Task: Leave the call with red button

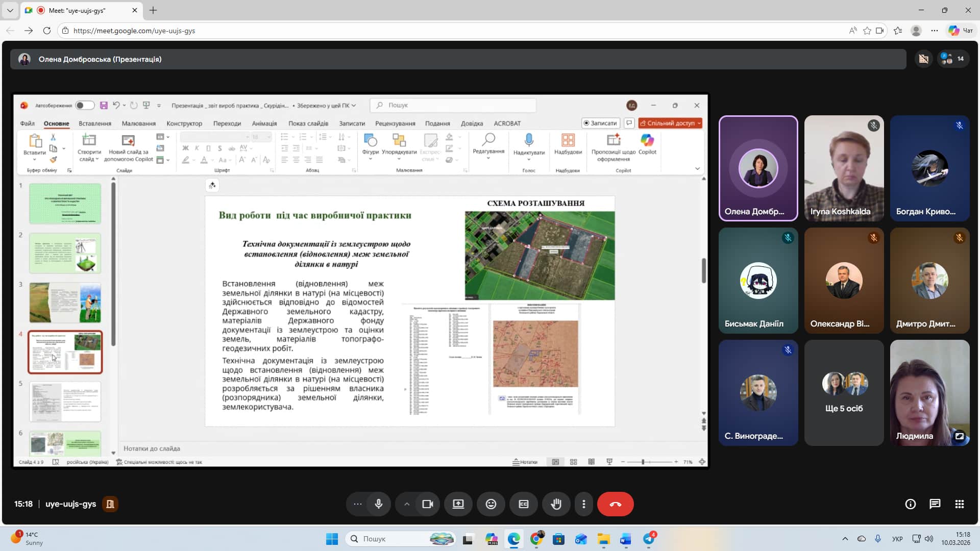Action: click(615, 504)
